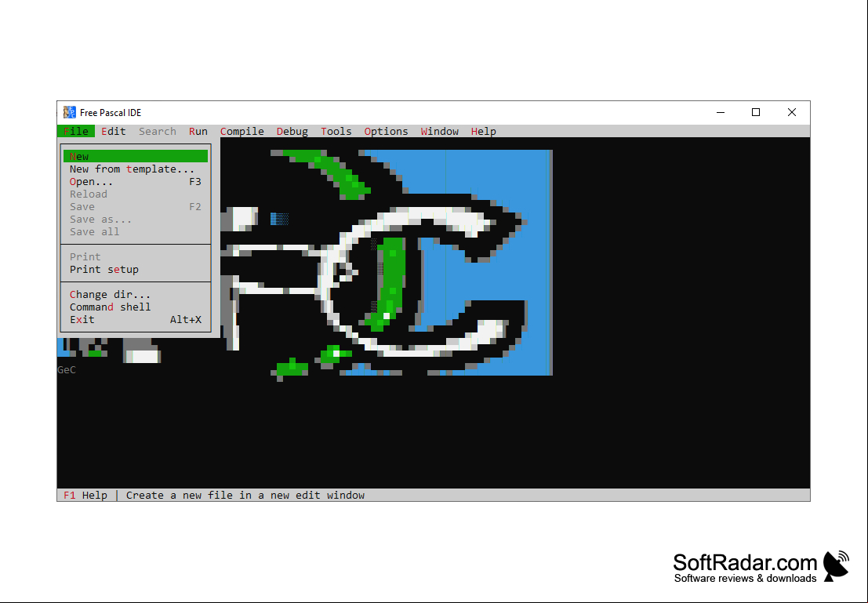The image size is (868, 603).
Task: Click the Save menu entry
Action: tap(136, 206)
